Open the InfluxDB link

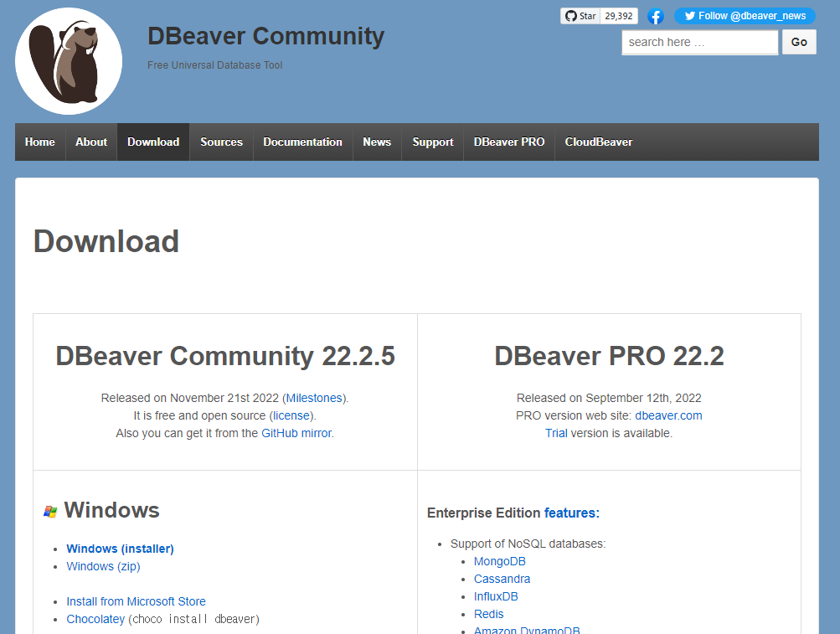coord(496,596)
